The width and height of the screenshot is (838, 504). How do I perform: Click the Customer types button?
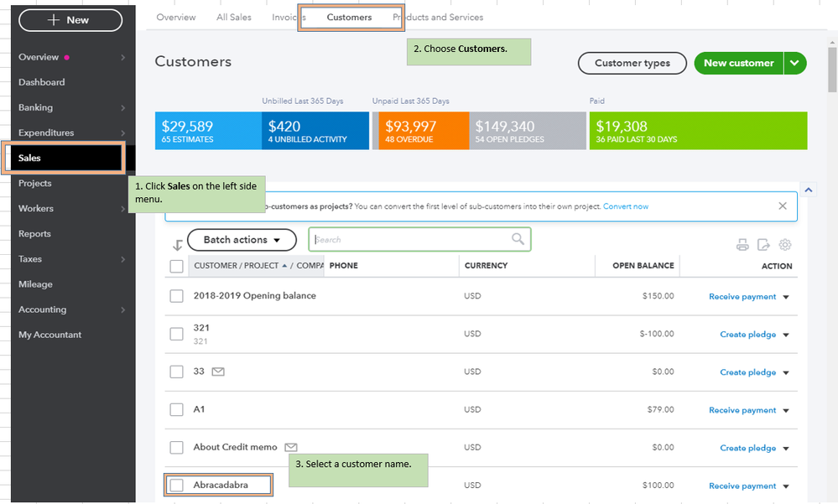tap(632, 63)
